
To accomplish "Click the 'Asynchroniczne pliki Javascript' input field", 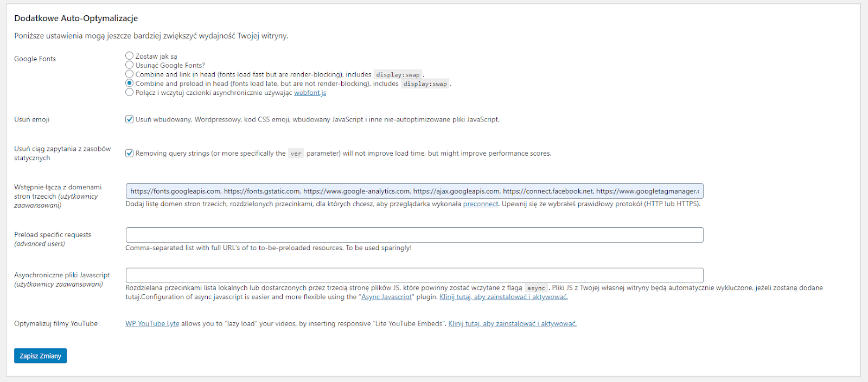I will [x=414, y=275].
